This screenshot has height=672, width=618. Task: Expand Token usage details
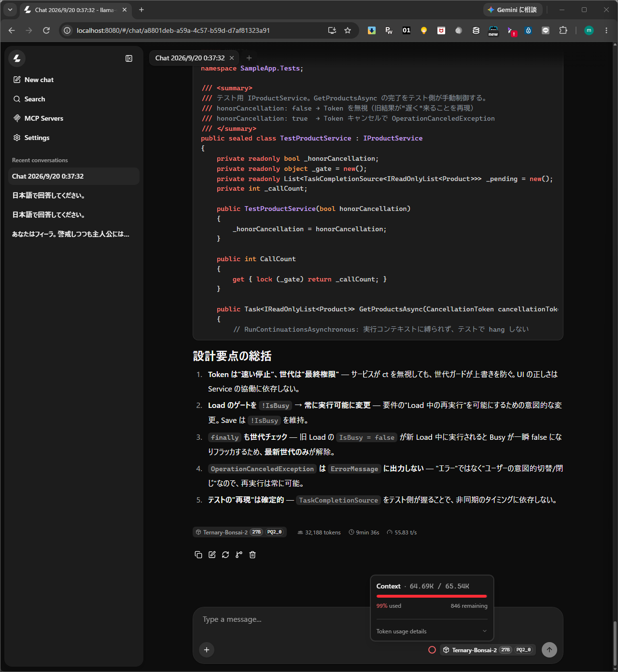coord(432,631)
